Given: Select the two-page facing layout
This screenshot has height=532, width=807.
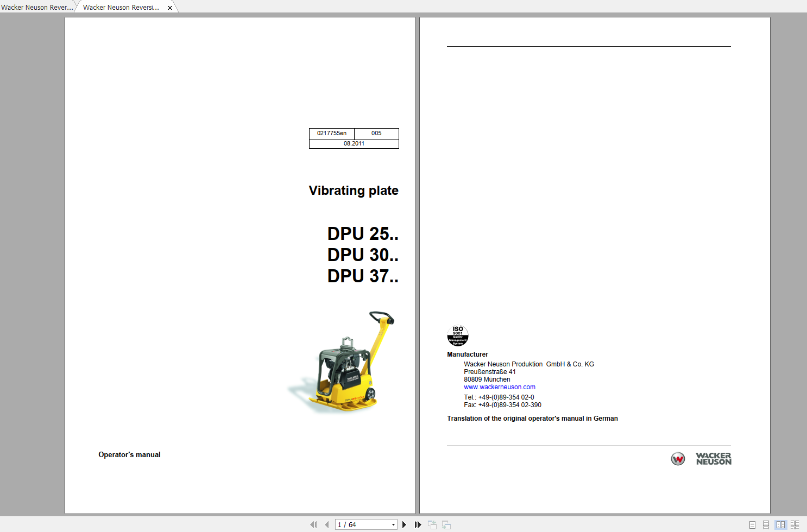Looking at the screenshot, I should [780, 525].
